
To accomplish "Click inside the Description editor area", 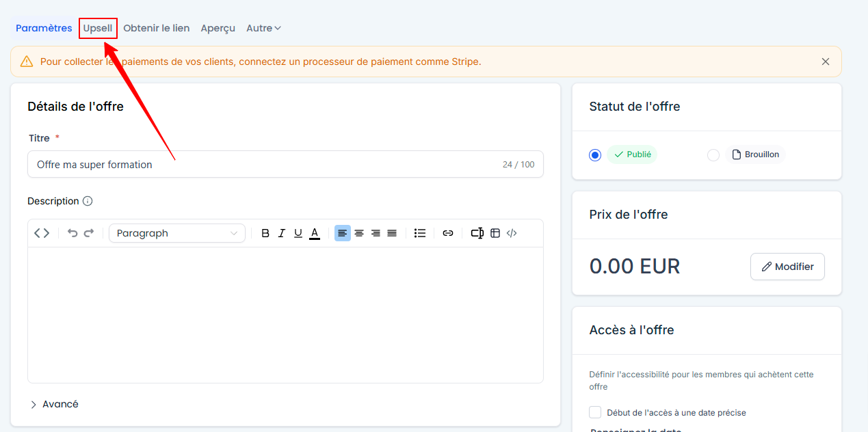I will 285,314.
